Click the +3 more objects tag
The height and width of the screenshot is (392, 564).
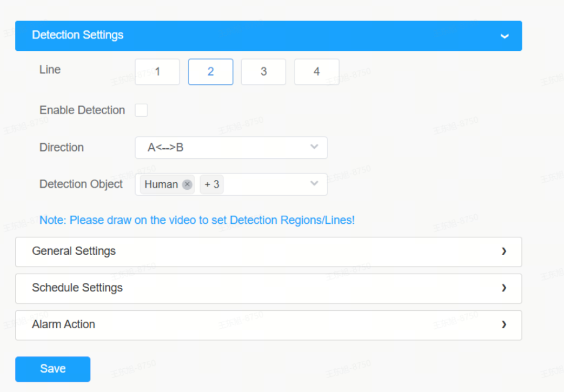(211, 184)
